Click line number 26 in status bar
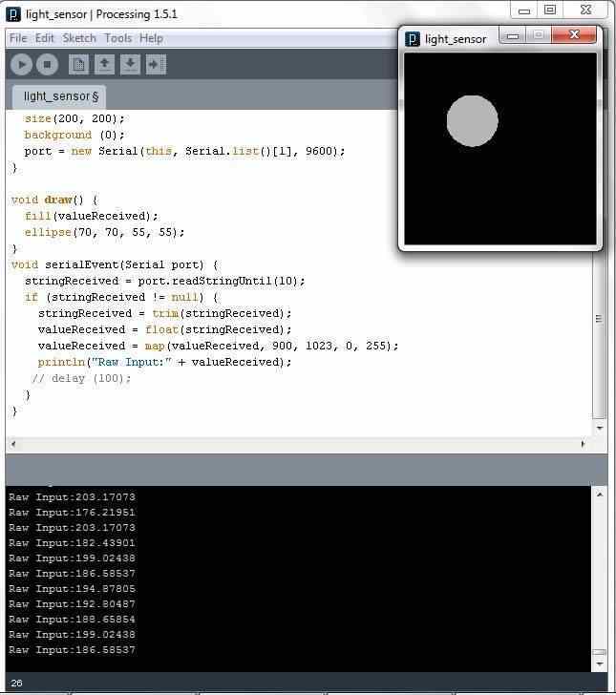This screenshot has width=616, height=695. coord(16,683)
